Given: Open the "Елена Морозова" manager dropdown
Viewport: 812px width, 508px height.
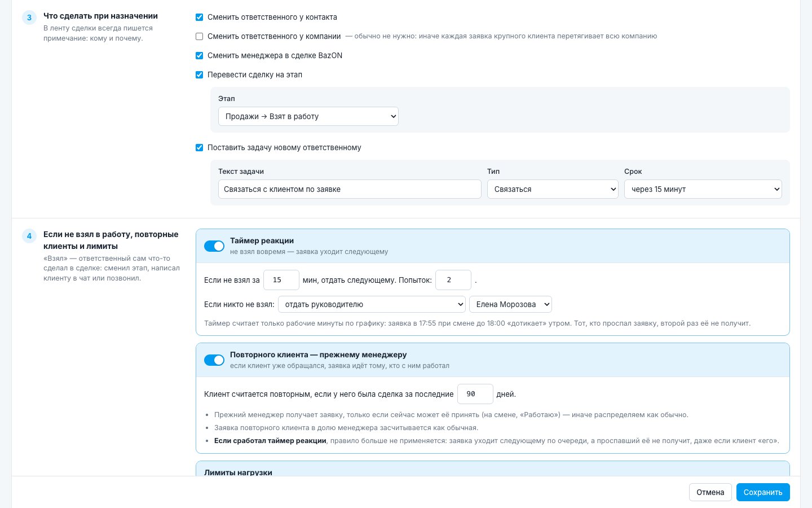Looking at the screenshot, I should (x=510, y=304).
